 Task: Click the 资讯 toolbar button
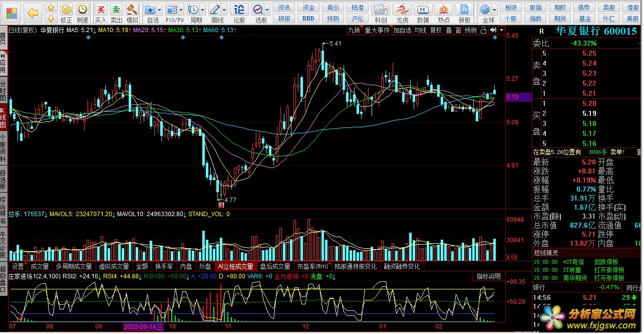click(284, 8)
